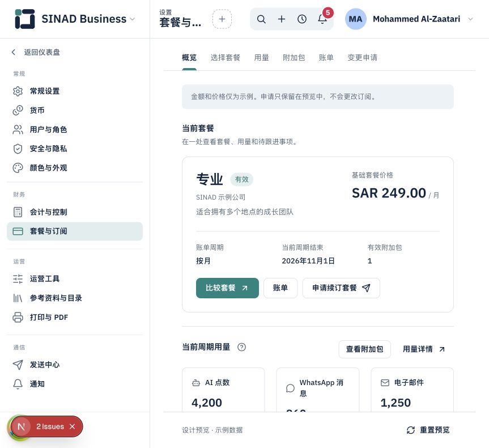Open 用户与角色 settings page
489x448 pixels.
75,129
